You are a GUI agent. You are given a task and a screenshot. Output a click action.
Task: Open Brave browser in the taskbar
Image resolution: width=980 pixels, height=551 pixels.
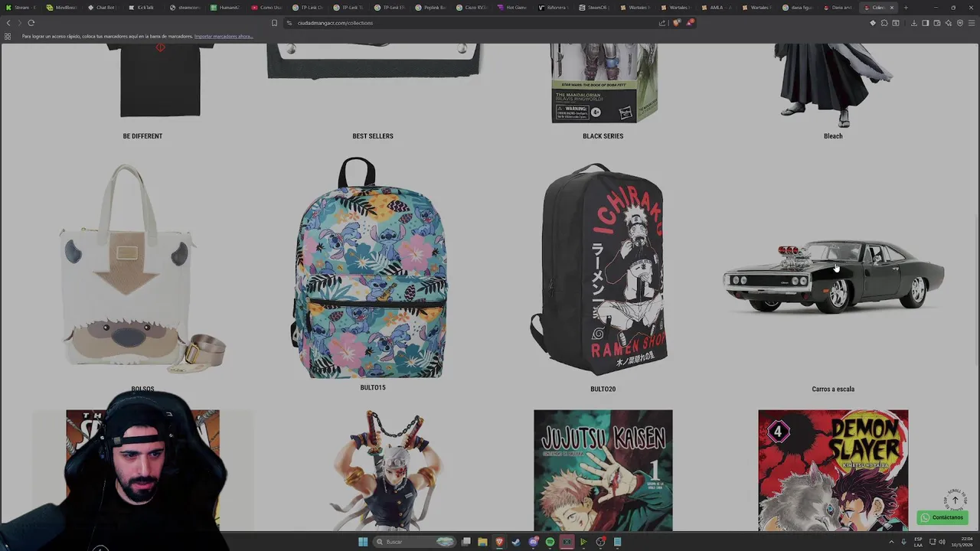(x=499, y=542)
